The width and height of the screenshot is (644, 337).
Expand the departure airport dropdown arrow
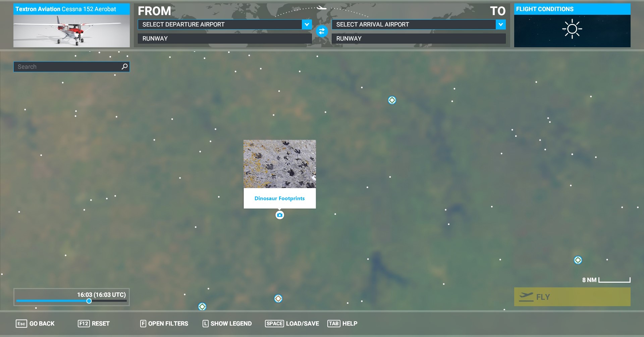pyautogui.click(x=307, y=24)
